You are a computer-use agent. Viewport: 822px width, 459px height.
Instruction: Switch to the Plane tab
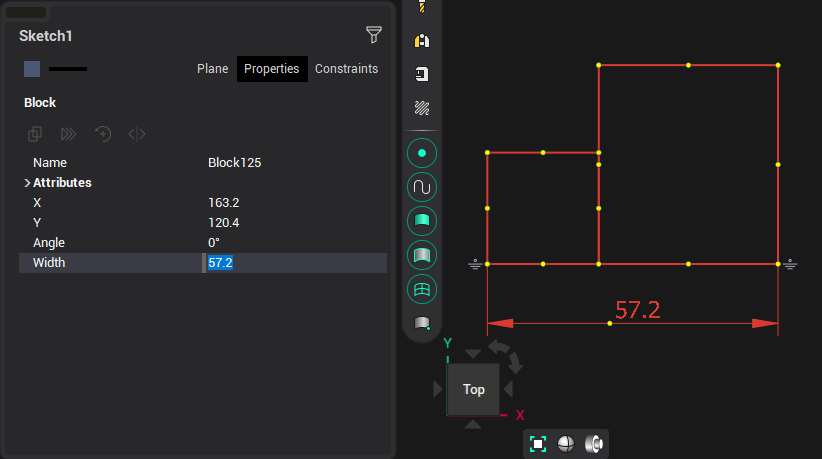click(212, 69)
